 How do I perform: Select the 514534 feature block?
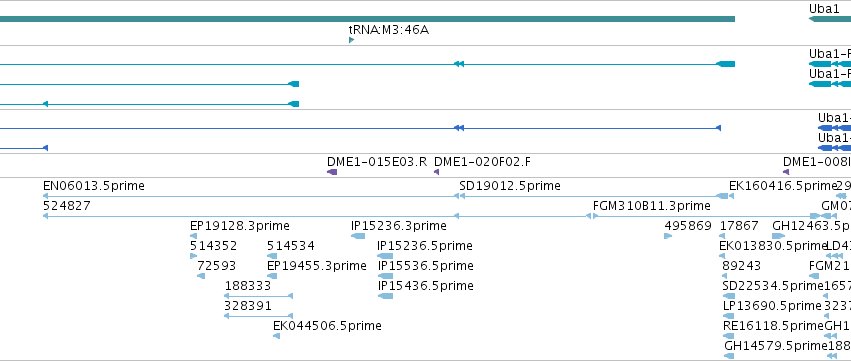point(272,256)
